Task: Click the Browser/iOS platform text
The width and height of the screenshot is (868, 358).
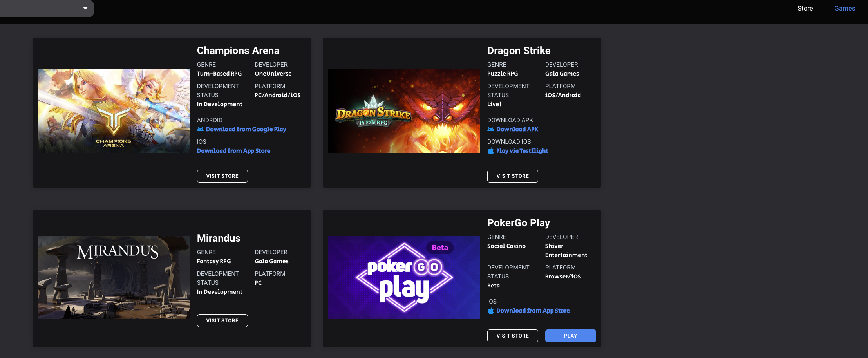Action: click(563, 277)
